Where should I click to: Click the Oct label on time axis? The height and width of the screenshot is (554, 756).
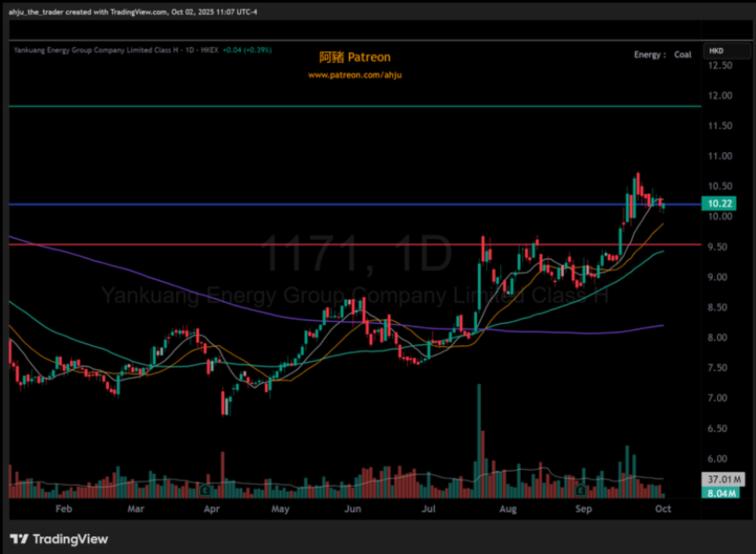(x=663, y=509)
